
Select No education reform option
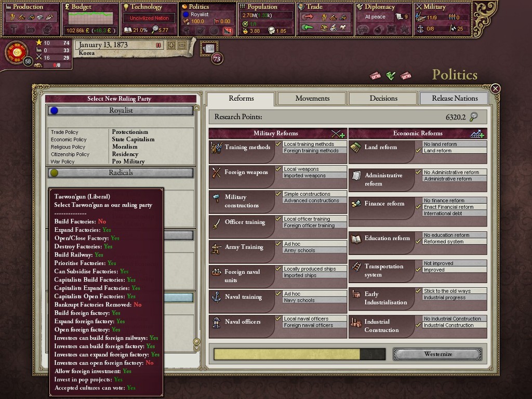pos(454,235)
